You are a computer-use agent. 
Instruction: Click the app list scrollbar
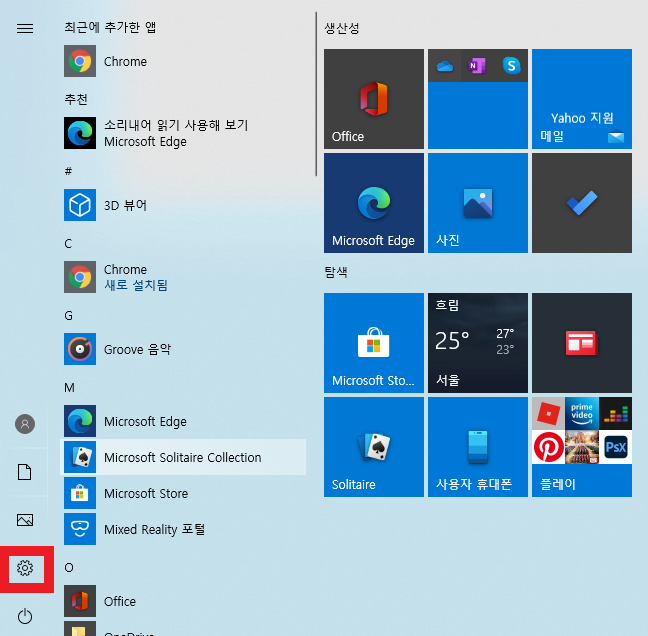click(316, 94)
